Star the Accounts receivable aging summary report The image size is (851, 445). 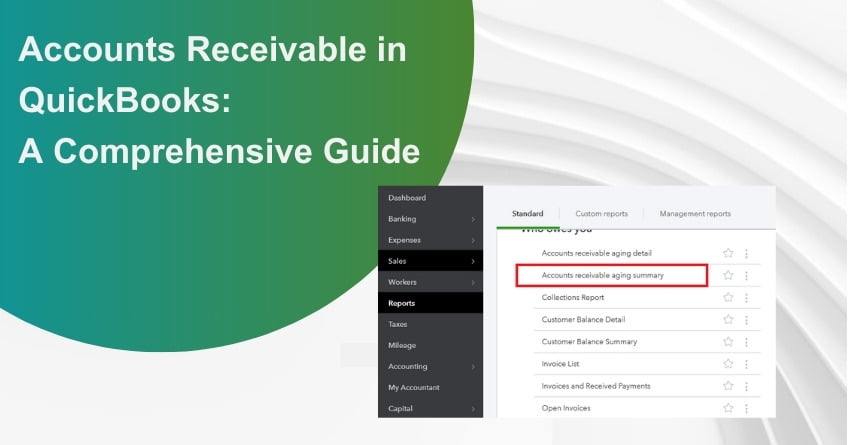[728, 275]
